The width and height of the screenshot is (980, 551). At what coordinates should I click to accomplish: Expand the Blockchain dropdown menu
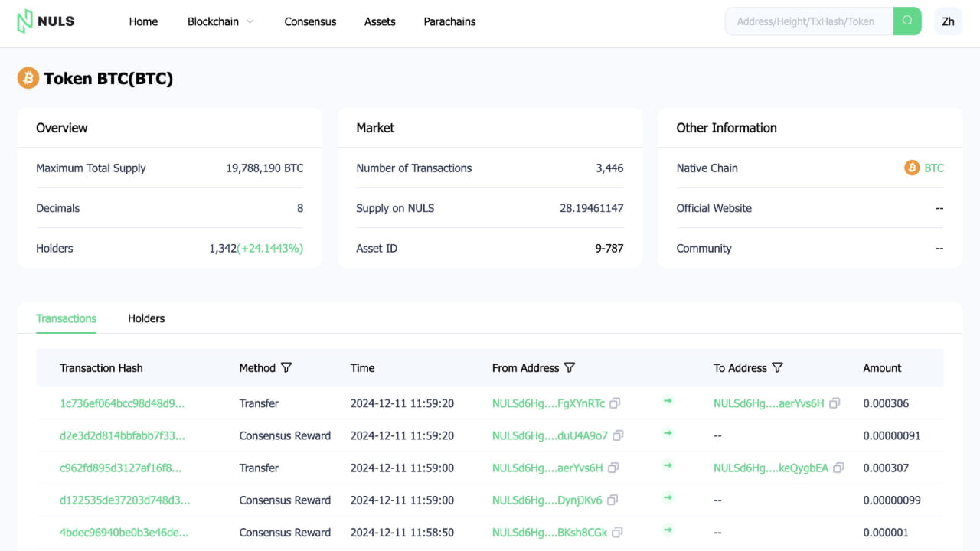coord(220,21)
